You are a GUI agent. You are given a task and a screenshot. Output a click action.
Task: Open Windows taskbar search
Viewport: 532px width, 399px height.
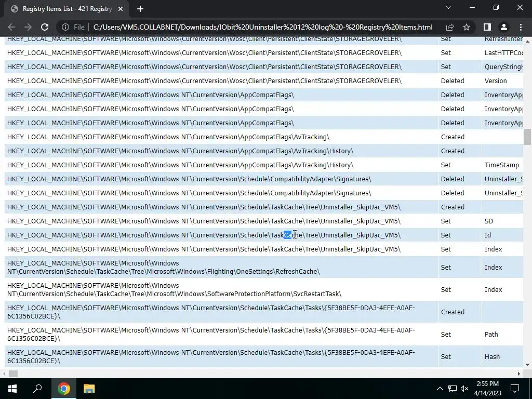[x=37, y=389]
